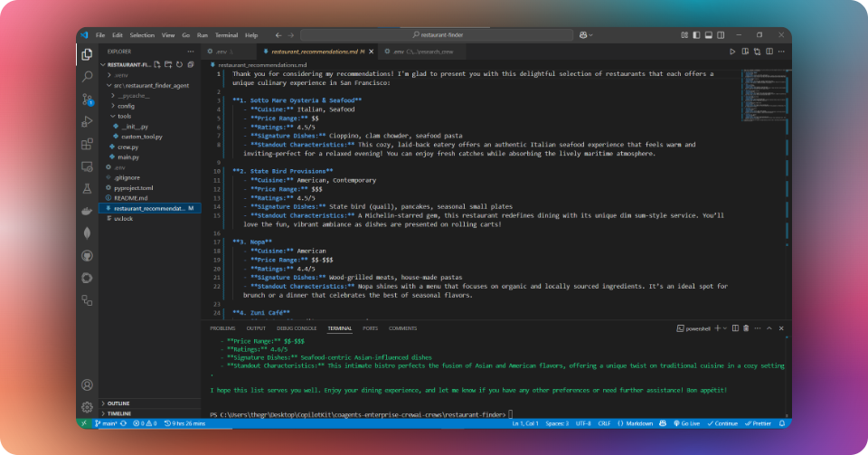Open the Selection menu
Image resolution: width=868 pixels, height=455 pixels.
[142, 35]
